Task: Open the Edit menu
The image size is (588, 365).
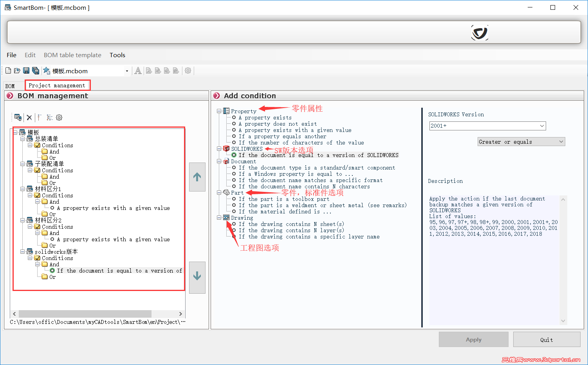Action: point(30,55)
